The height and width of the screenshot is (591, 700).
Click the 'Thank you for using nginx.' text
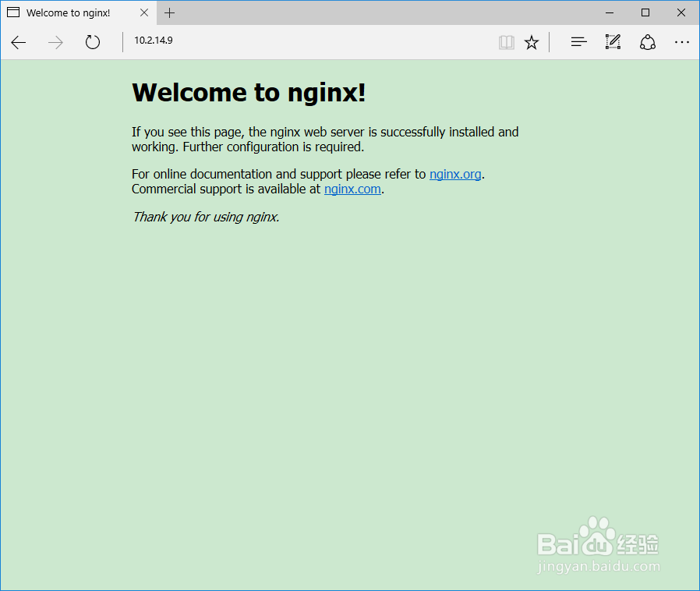[x=206, y=217]
